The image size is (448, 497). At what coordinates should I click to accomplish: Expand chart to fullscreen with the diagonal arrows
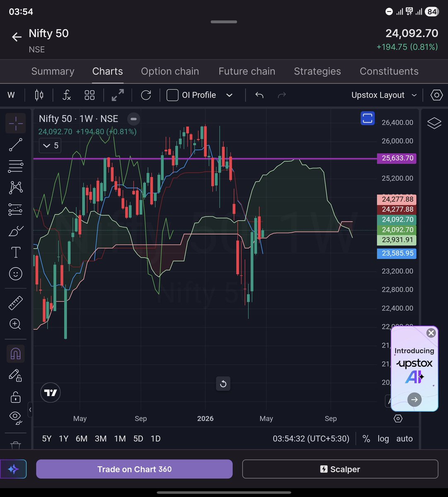[x=118, y=95]
